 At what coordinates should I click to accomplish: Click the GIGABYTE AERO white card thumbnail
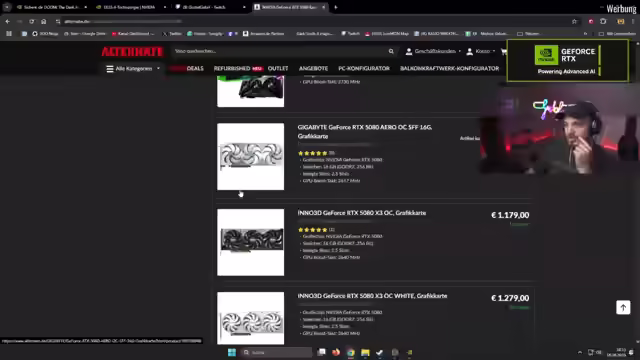pos(251,156)
